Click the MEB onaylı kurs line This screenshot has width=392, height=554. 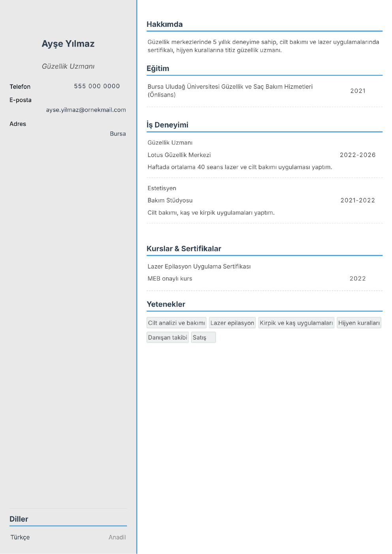[170, 278]
